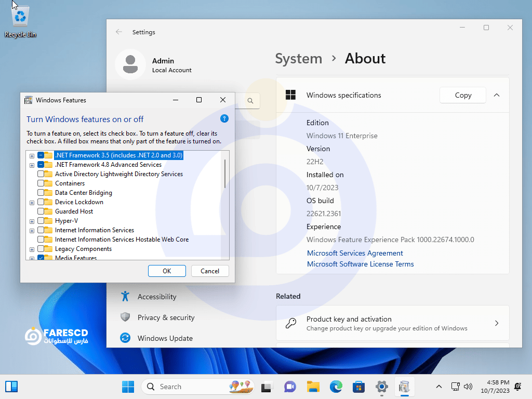This screenshot has width=532, height=399.
Task: Enable the Legacy Components checkbox
Action: pyautogui.click(x=41, y=249)
